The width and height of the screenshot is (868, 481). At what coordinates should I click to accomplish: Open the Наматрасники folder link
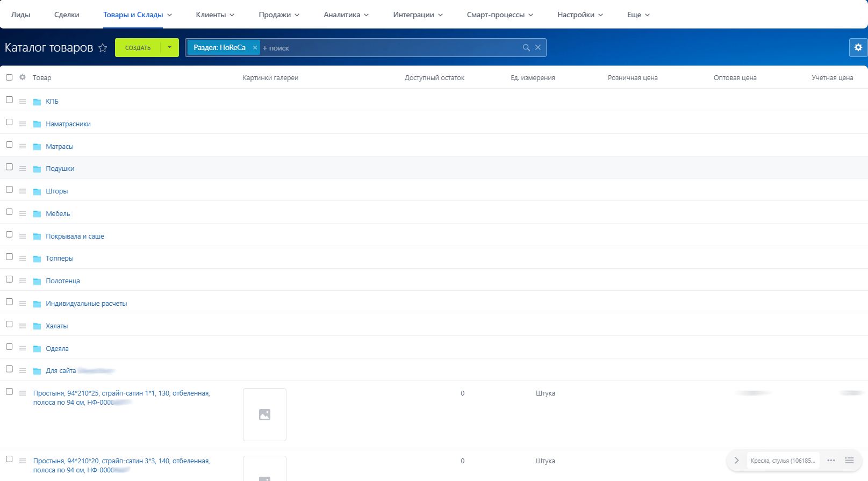click(68, 124)
